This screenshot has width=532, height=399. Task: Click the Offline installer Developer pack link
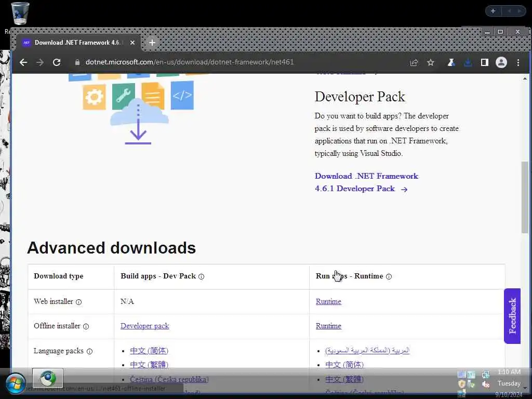144,326
